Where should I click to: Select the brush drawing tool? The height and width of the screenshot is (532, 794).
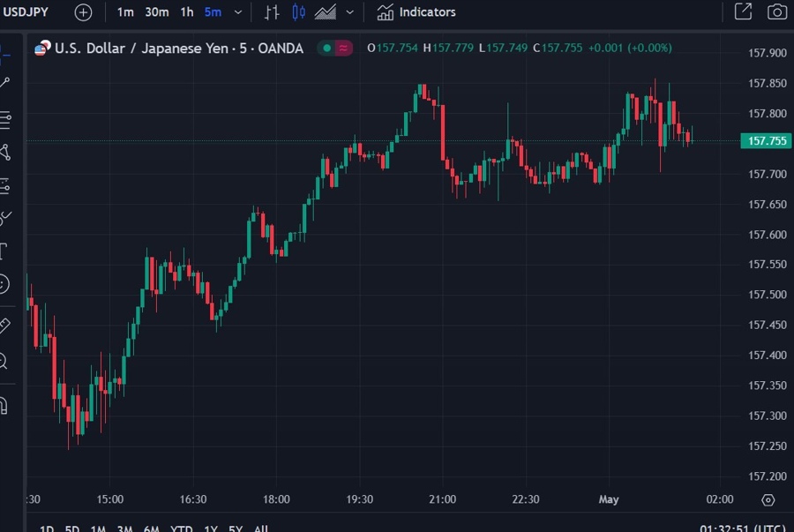pyautogui.click(x=5, y=218)
